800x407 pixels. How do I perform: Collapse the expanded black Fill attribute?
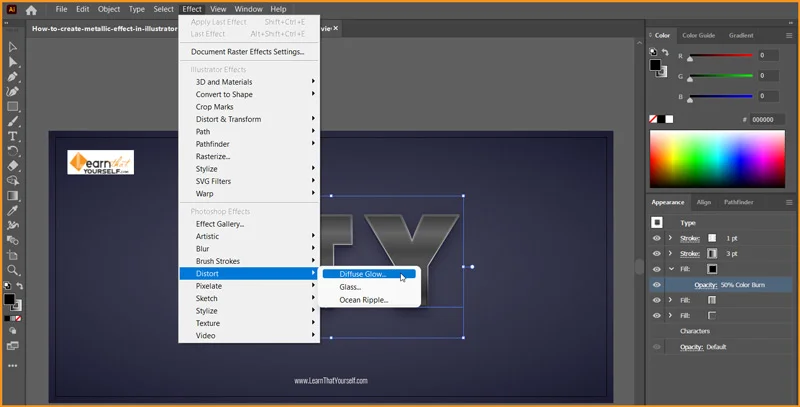[670, 269]
